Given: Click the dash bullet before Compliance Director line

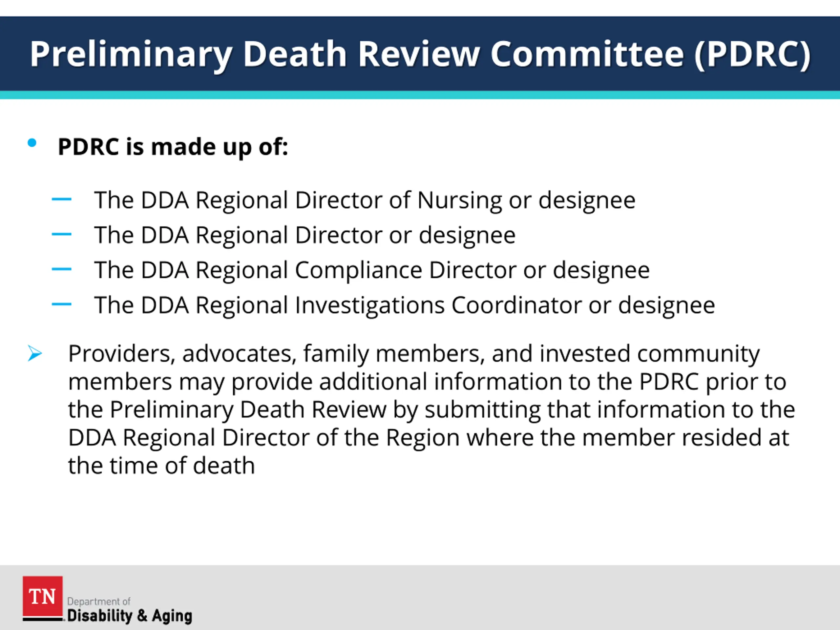Looking at the screenshot, I should click(61, 269).
